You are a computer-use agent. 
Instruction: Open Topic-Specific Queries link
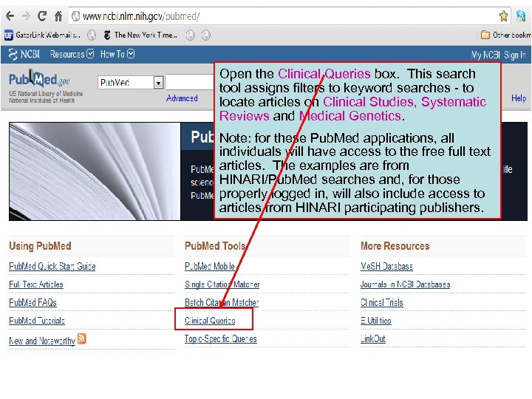pos(221,338)
